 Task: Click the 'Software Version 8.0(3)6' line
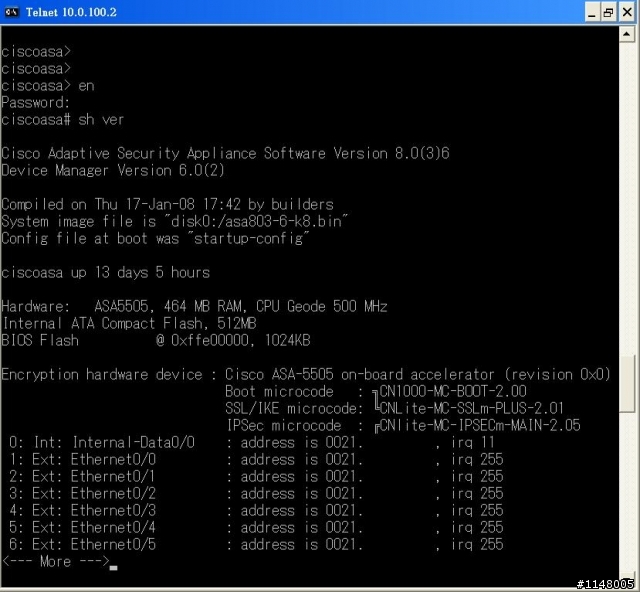tap(225, 154)
